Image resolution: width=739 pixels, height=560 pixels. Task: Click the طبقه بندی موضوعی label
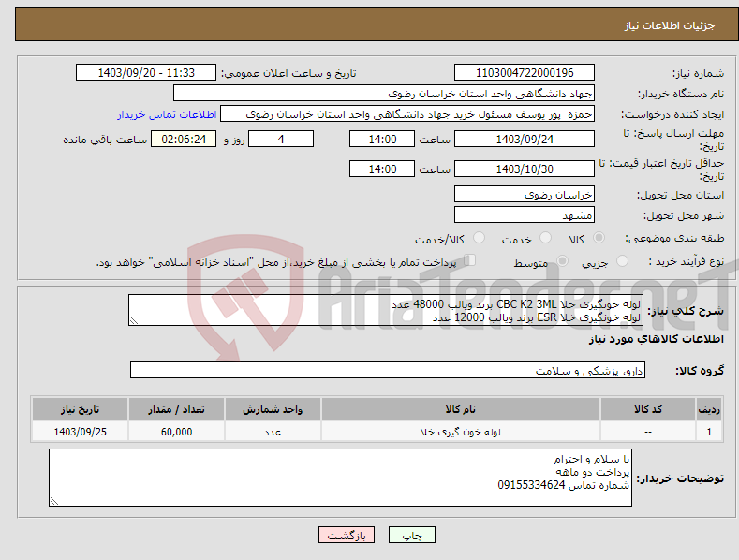pos(674,238)
